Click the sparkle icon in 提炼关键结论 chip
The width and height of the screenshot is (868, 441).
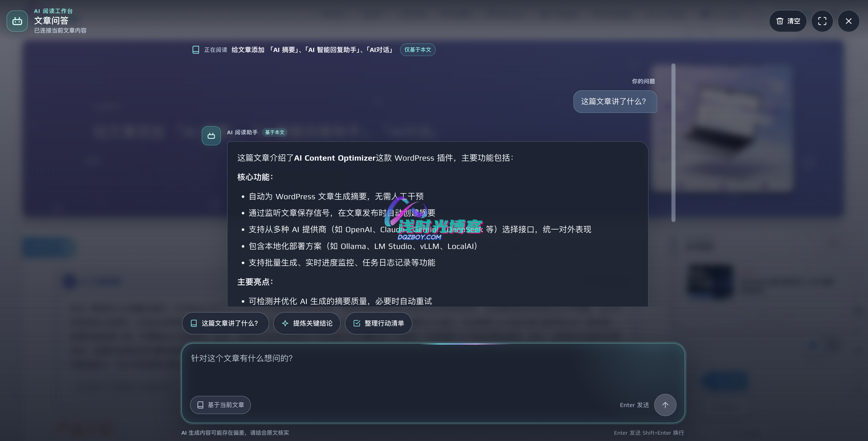click(285, 323)
